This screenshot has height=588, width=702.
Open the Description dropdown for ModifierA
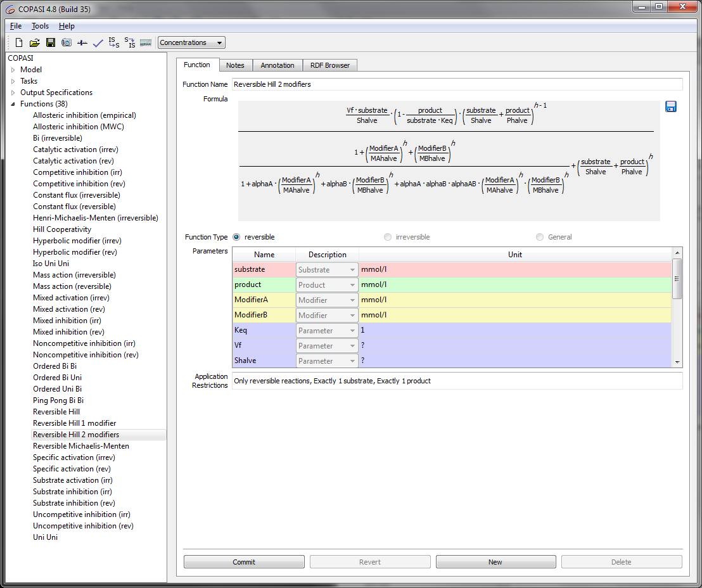click(327, 300)
